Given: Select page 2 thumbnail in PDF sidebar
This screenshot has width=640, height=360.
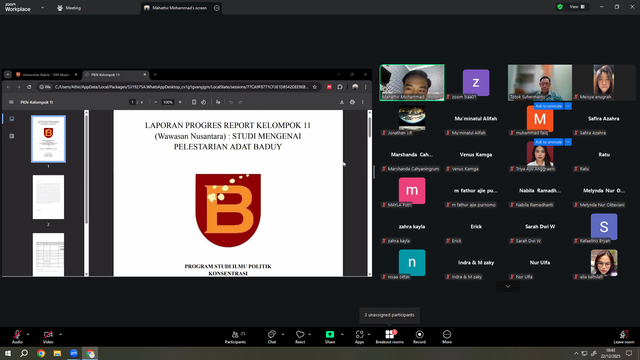Looking at the screenshot, I should point(48,197).
